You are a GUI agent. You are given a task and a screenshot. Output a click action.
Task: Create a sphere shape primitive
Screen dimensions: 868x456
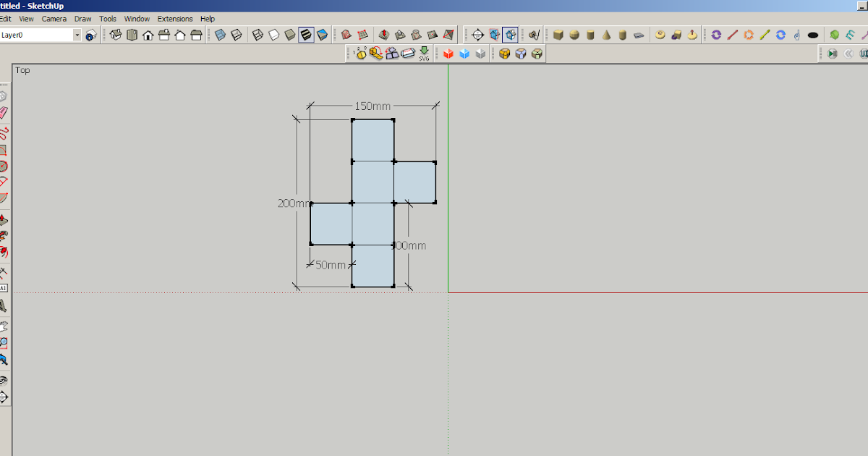[x=574, y=34]
